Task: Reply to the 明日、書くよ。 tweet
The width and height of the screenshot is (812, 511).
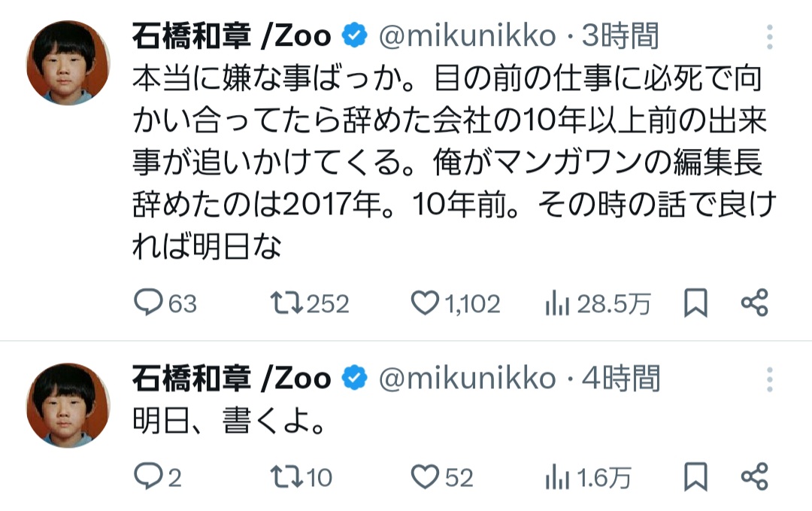Action: [x=148, y=476]
